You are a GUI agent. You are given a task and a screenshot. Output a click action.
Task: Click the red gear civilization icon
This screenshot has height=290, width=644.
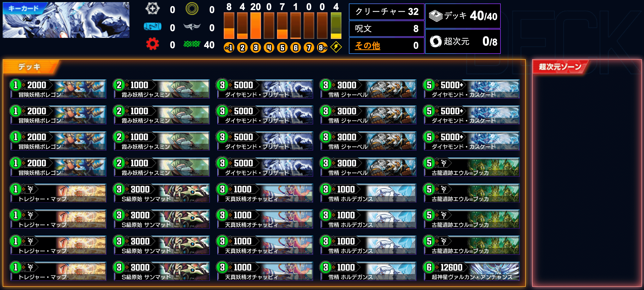click(x=153, y=44)
